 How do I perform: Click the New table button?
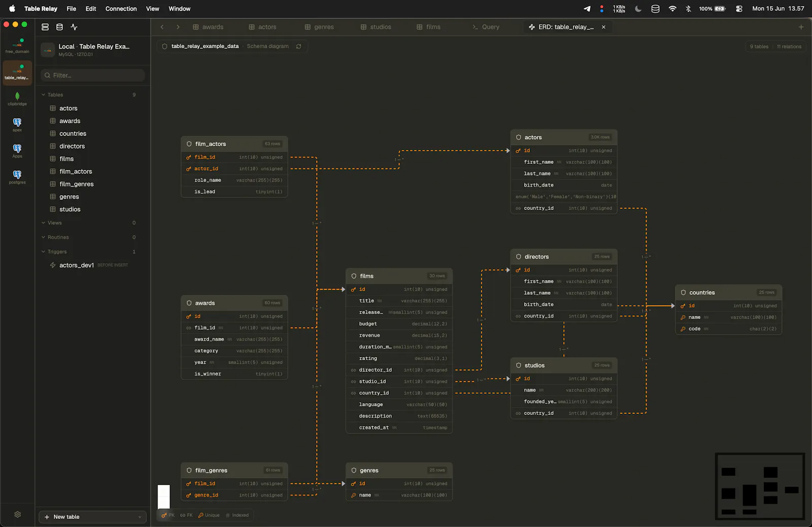93,517
